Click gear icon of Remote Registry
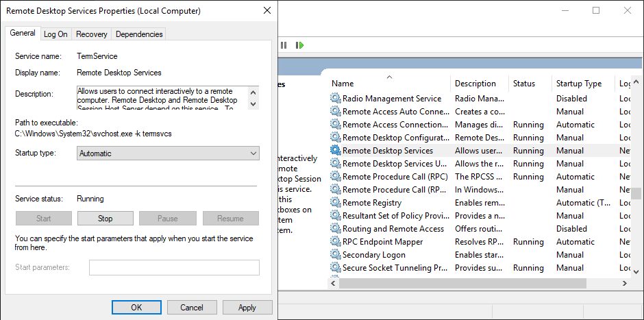 click(336, 203)
